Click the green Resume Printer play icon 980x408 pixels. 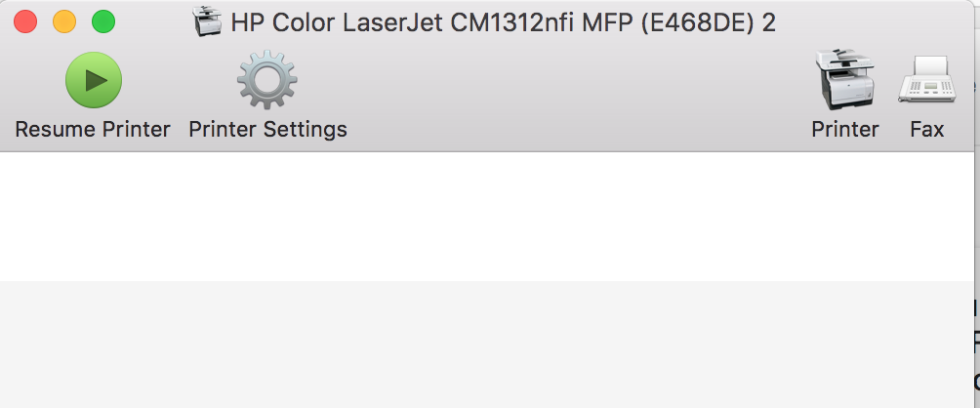point(93,80)
